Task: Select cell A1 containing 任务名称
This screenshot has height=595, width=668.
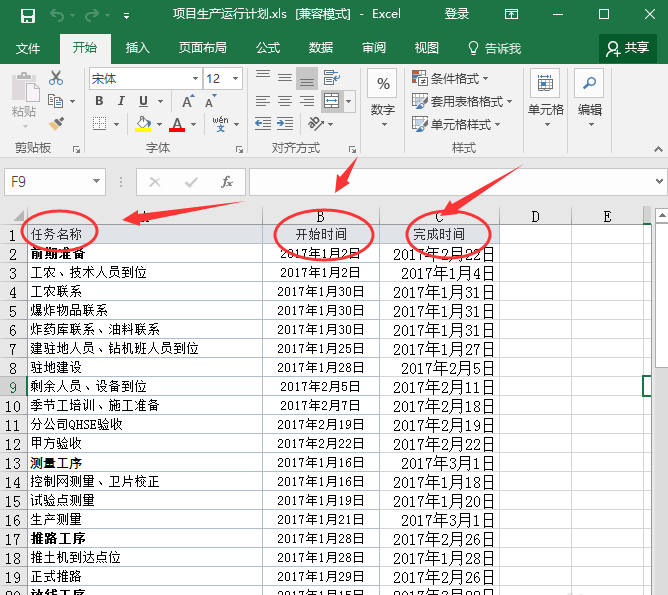Action: pyautogui.click(x=140, y=234)
